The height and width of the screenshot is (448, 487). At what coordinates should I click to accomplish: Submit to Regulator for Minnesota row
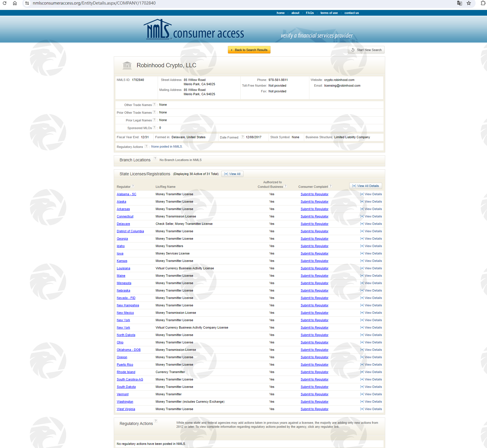coord(314,283)
